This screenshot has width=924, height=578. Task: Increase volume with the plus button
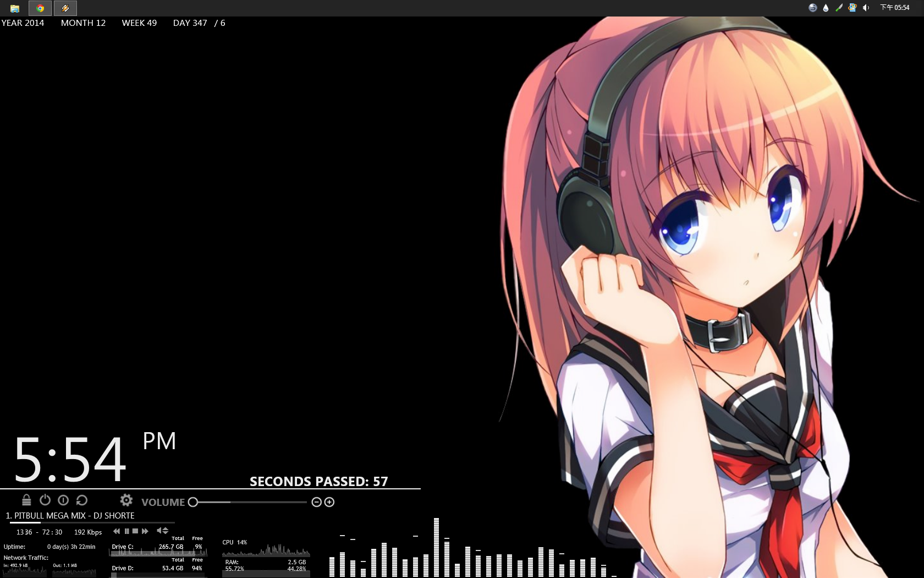329,502
